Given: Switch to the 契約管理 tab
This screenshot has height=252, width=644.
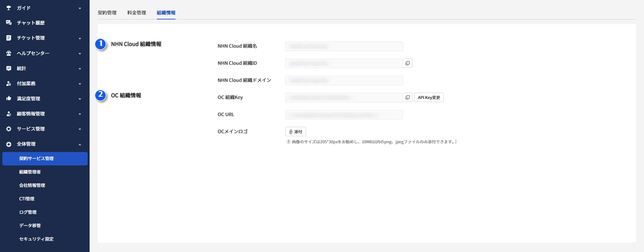Looking at the screenshot, I should 107,13.
